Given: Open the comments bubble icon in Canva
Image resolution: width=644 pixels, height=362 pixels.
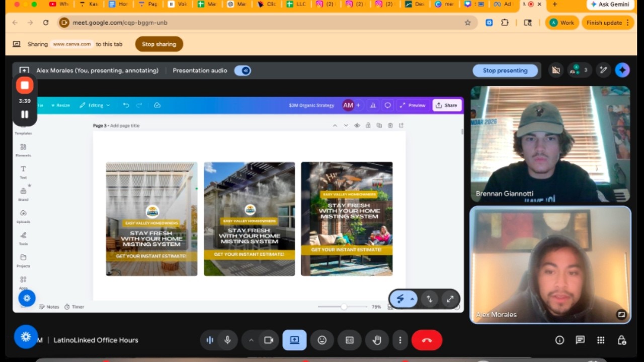Looking at the screenshot, I should (x=387, y=105).
